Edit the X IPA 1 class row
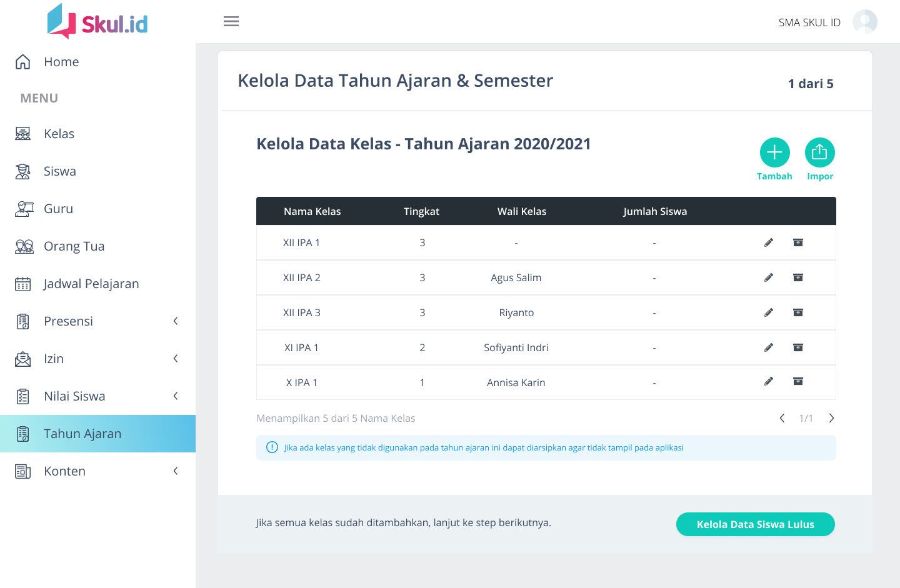Viewport: 900px width, 588px height. (769, 381)
